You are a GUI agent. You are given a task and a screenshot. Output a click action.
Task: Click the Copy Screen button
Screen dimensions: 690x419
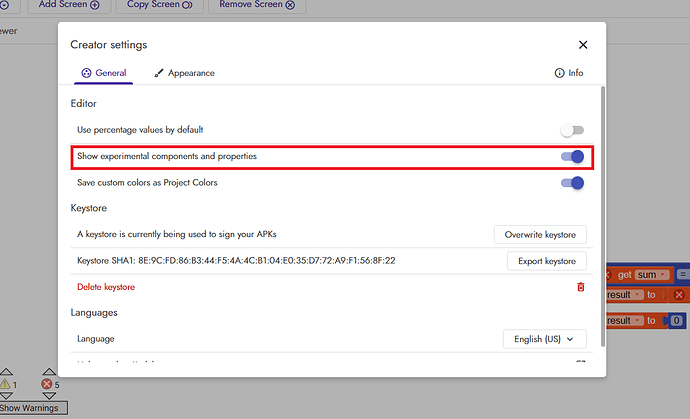click(160, 5)
